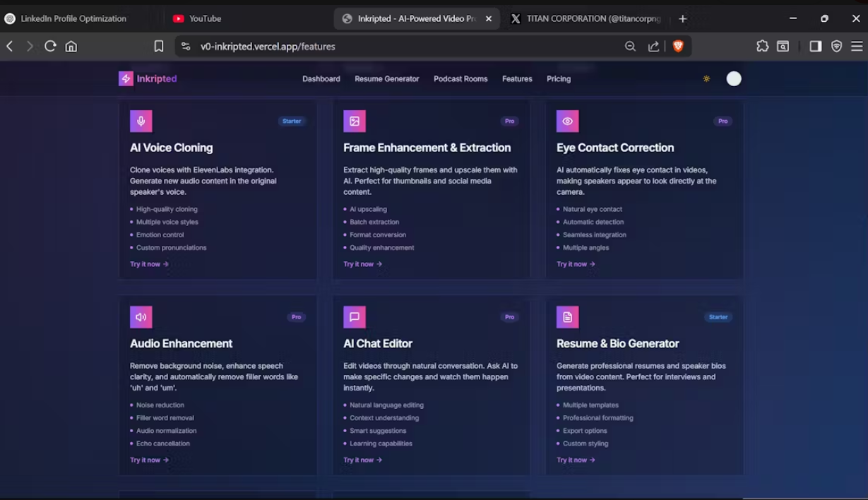
Task: Click the 'Batch extraction' bullet text
Action: pyautogui.click(x=374, y=222)
